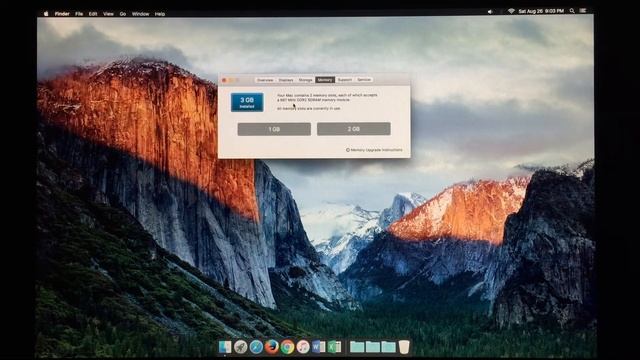Open the Go menu
Image resolution: width=640 pixels, height=360 pixels.
tap(123, 13)
